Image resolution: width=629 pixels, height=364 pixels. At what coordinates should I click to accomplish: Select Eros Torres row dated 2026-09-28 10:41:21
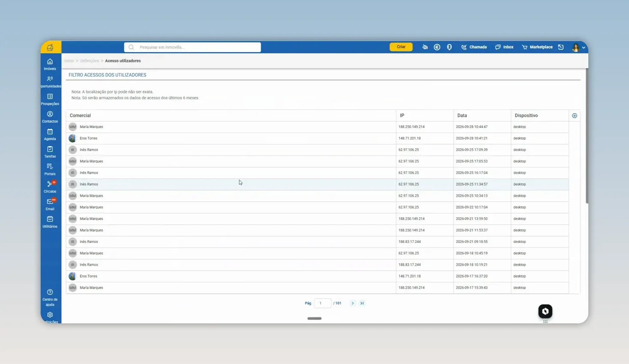tap(317, 139)
